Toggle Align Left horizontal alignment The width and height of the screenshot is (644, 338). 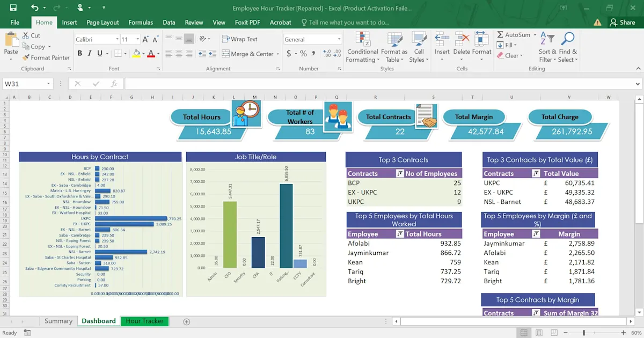pos(169,54)
